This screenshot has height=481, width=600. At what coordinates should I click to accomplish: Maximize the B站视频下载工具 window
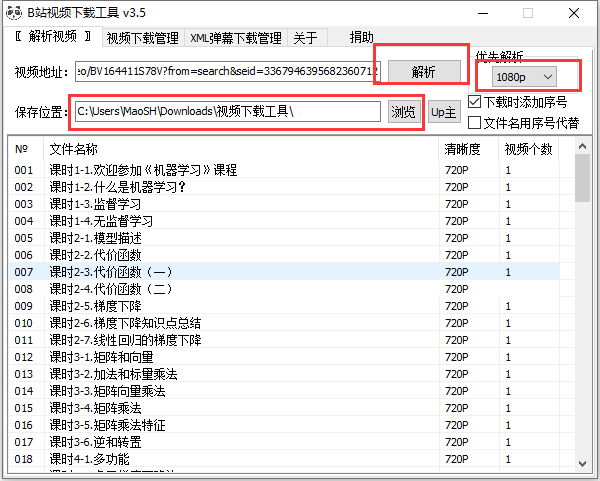click(527, 13)
